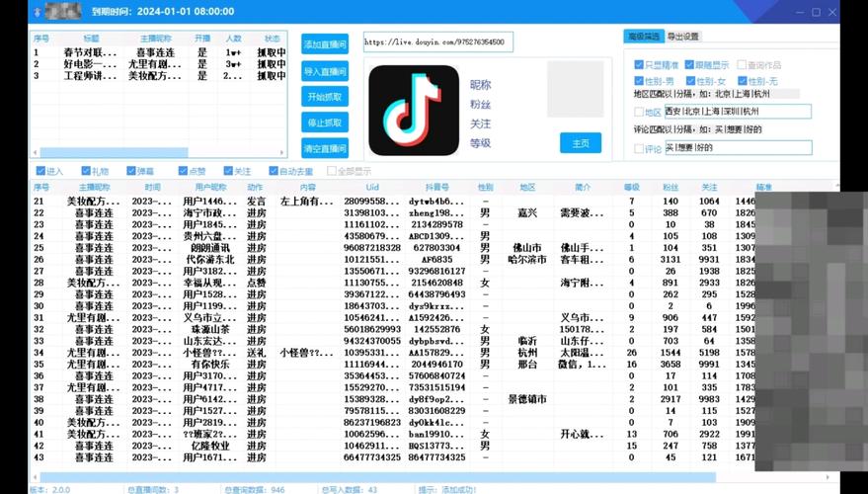This screenshot has height=494, width=868.
Task: Click the 送礼 action cell in row 34
Action: click(256, 353)
